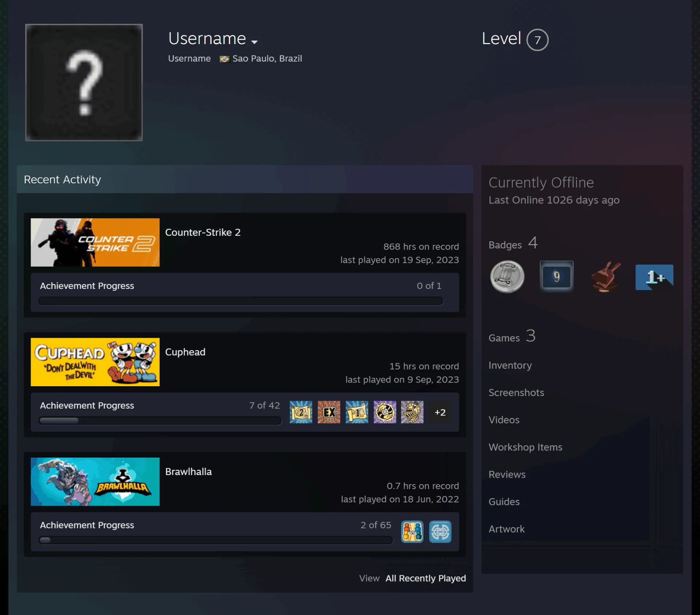The height and width of the screenshot is (615, 700).
Task: Click the silver coin badge
Action: click(507, 277)
